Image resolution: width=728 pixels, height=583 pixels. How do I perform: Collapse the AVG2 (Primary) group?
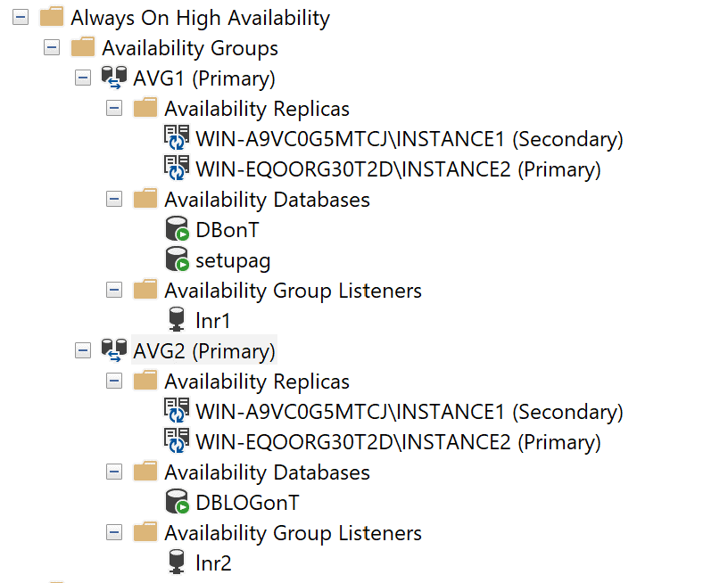[x=83, y=351]
